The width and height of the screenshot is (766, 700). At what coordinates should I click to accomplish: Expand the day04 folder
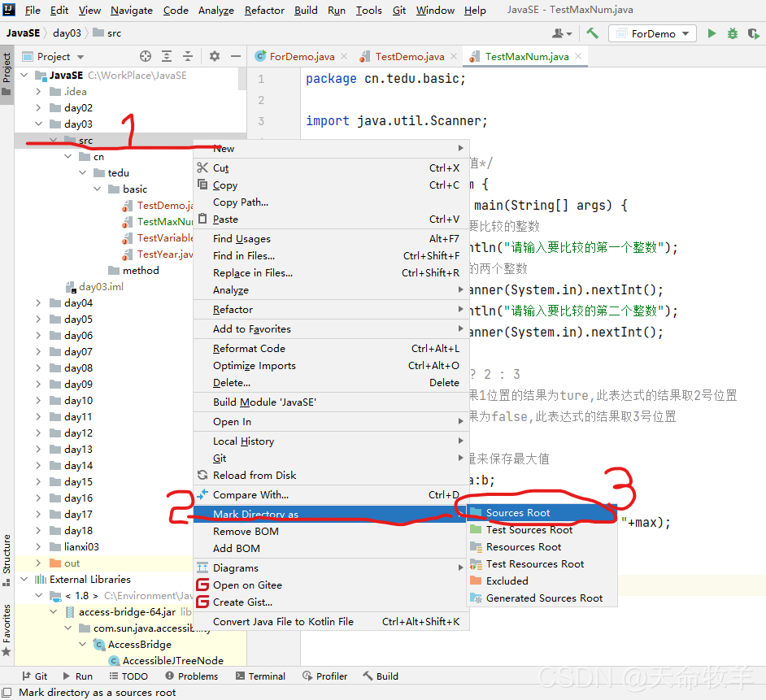tap(38, 303)
